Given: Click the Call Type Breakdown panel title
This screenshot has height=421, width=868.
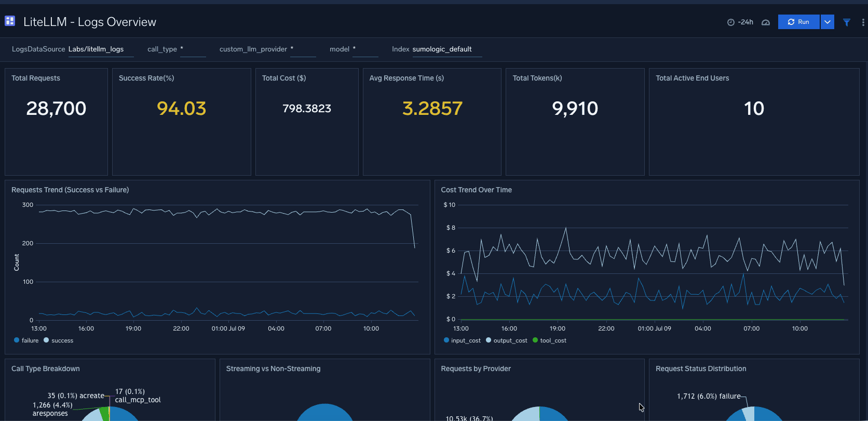Looking at the screenshot, I should (46, 369).
